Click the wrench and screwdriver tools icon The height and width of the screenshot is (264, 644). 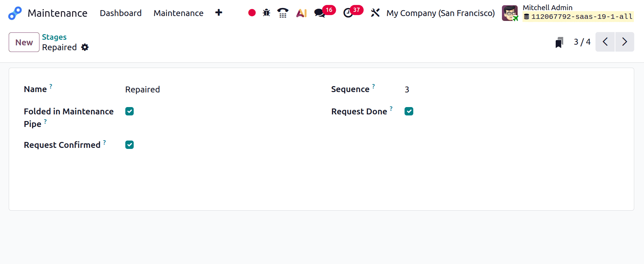coord(375,13)
